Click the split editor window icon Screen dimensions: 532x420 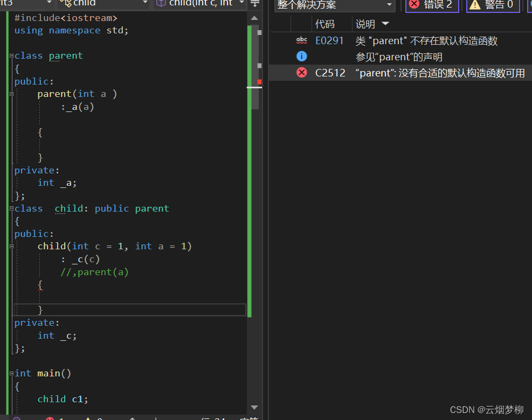[255, 4]
